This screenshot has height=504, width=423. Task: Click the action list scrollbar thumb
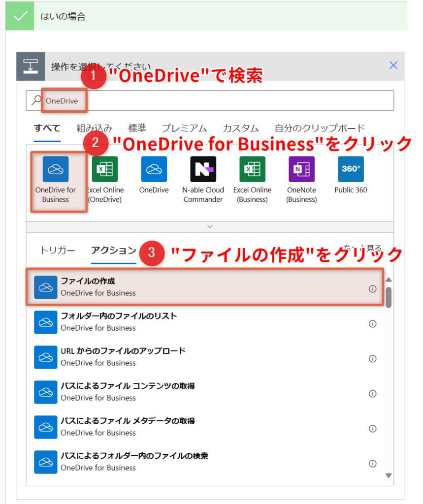click(389, 297)
